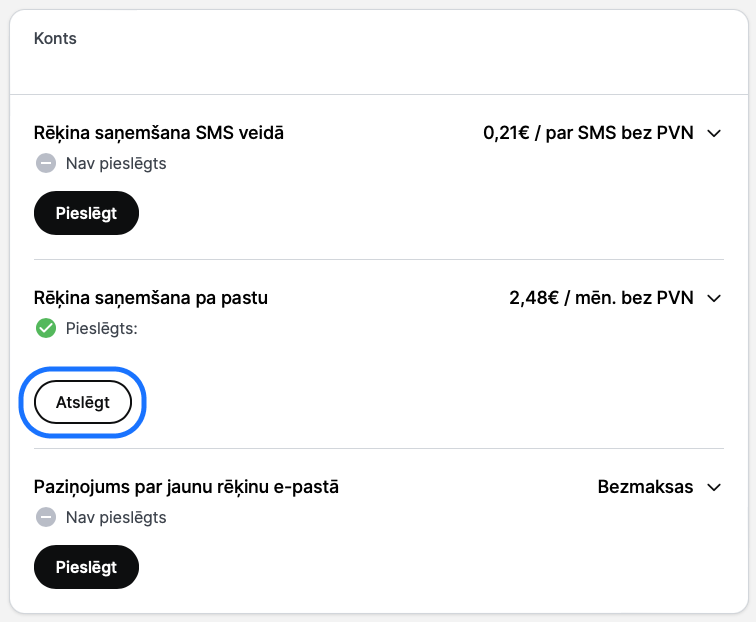Click the Nav pieslēgts status under SMS invoice
The height and width of the screenshot is (622, 756).
[116, 163]
